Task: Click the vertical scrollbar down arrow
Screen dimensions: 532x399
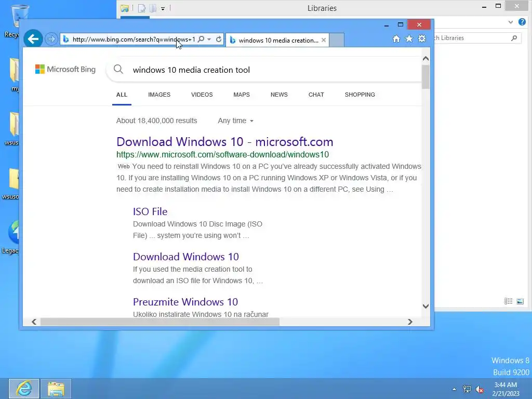Action: pyautogui.click(x=426, y=306)
